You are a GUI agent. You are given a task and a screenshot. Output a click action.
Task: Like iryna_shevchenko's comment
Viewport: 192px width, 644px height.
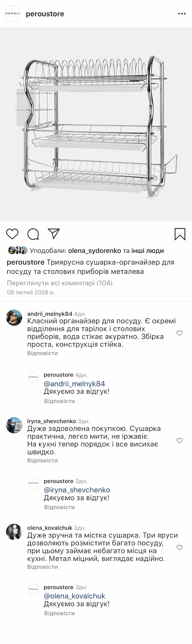click(179, 441)
